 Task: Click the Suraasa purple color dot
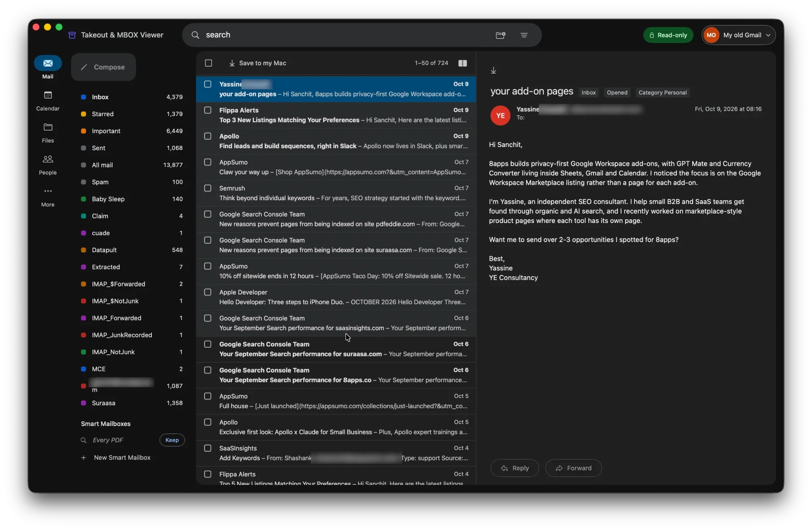click(x=84, y=403)
